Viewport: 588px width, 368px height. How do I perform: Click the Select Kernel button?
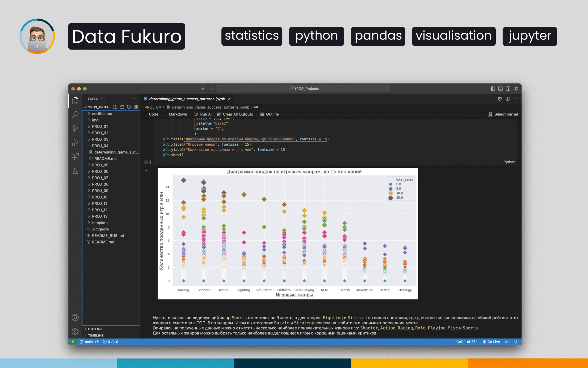[x=503, y=114]
